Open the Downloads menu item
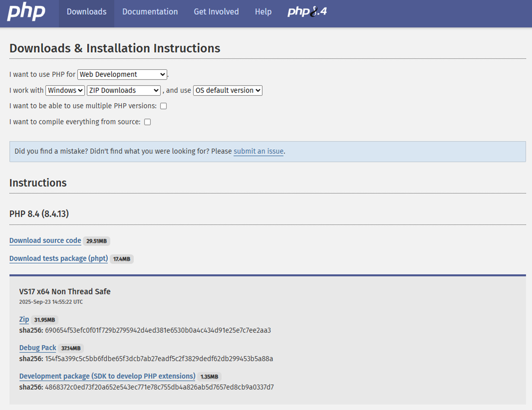 (87, 12)
